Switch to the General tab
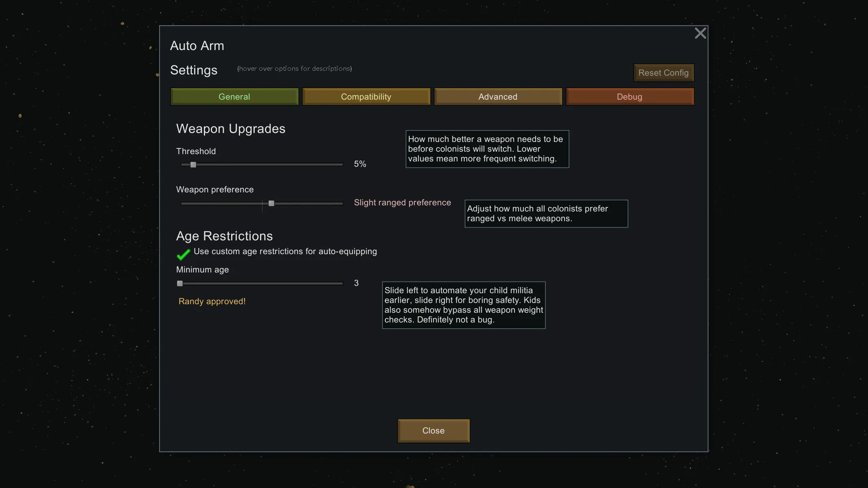 click(234, 97)
